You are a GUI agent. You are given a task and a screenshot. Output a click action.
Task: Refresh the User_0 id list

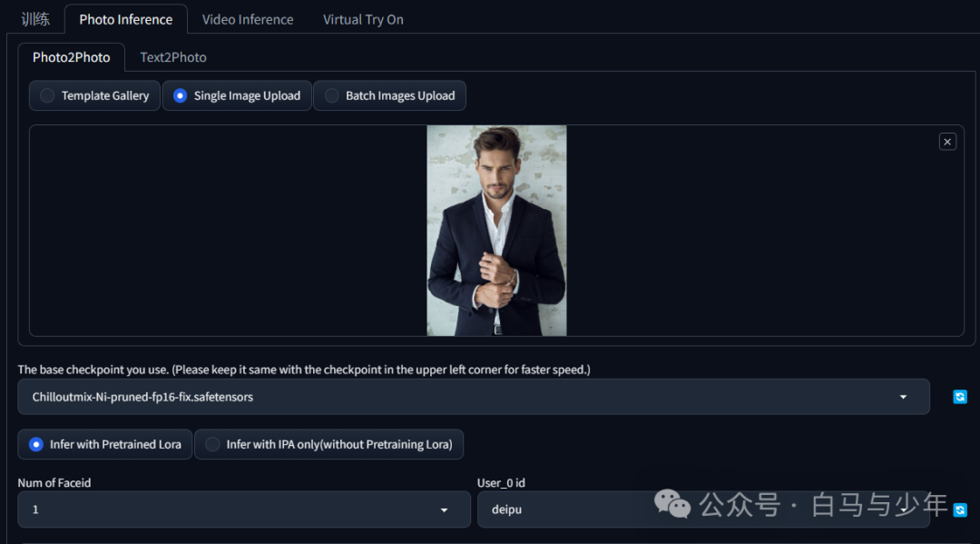pyautogui.click(x=959, y=510)
